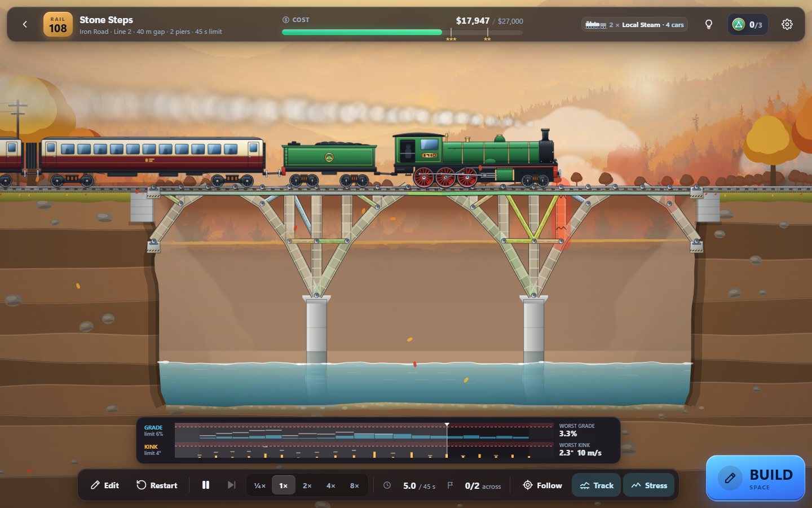Open the Rail 108 level badge
812x508 pixels.
pyautogui.click(x=58, y=24)
